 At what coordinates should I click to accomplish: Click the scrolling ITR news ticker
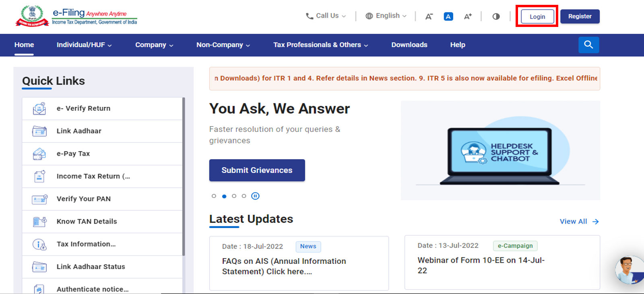click(405, 78)
